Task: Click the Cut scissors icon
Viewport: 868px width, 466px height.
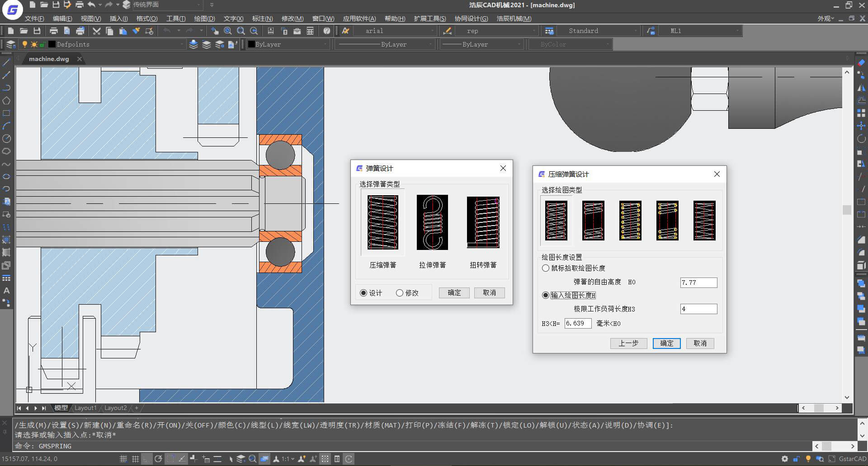Action: (x=96, y=31)
